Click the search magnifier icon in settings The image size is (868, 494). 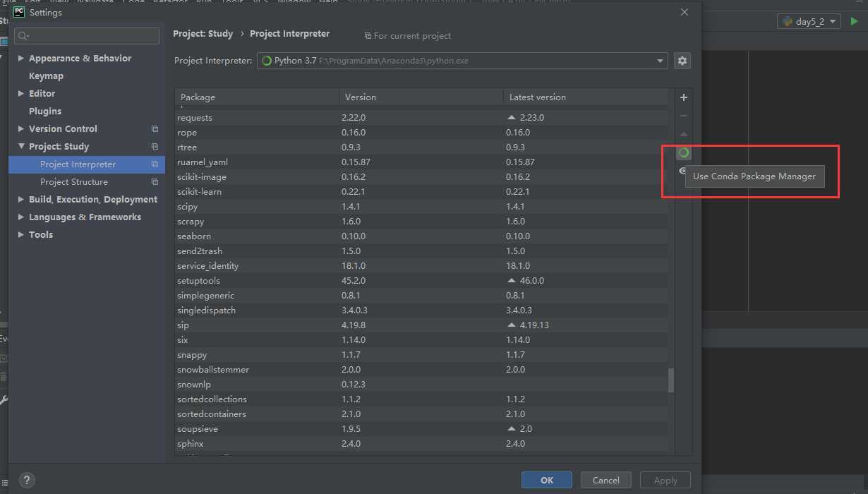click(24, 36)
